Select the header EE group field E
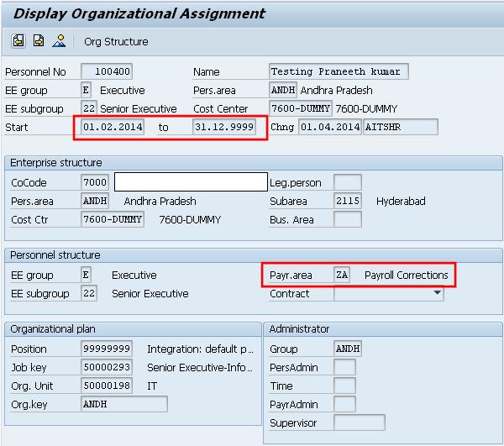This screenshot has width=504, height=446. 86,90
